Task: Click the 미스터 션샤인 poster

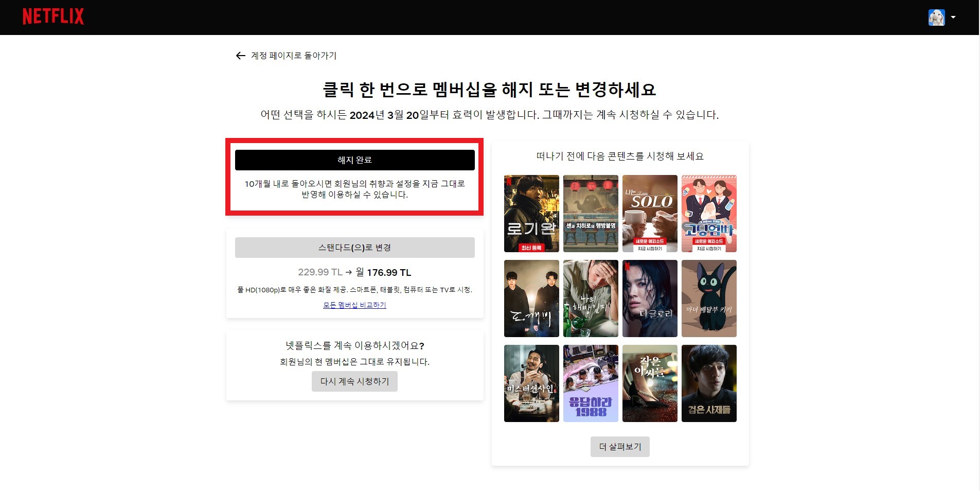Action: pyautogui.click(x=531, y=383)
